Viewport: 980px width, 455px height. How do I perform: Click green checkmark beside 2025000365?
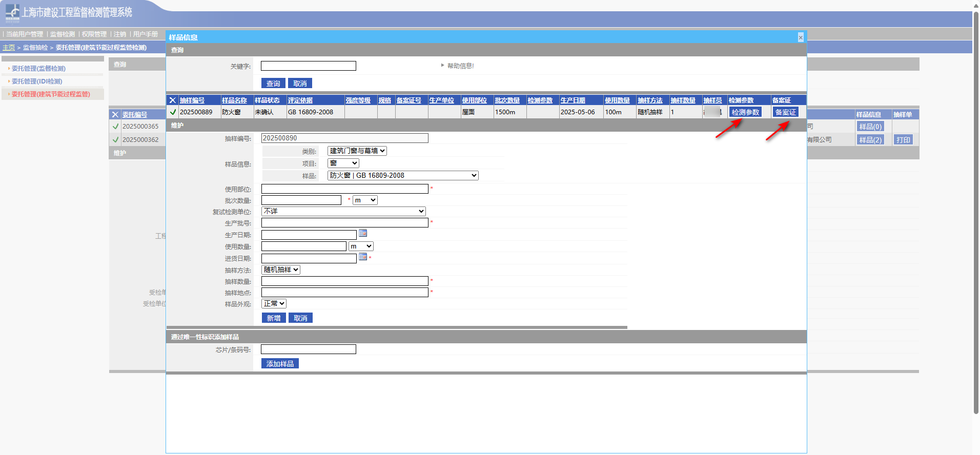point(115,127)
